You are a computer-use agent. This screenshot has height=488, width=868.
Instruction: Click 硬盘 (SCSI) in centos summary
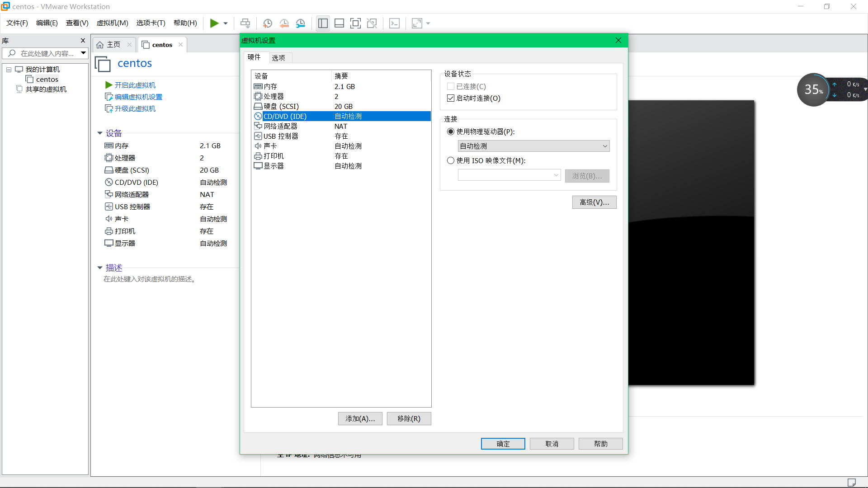[132, 170]
